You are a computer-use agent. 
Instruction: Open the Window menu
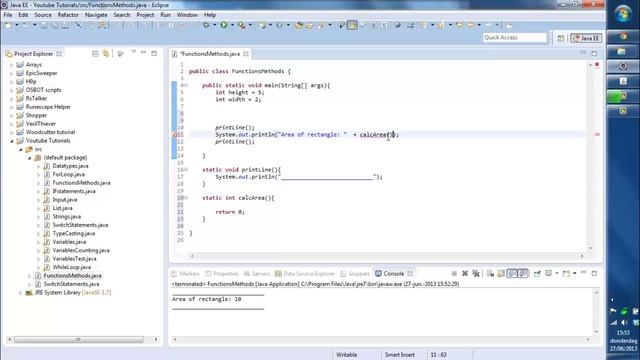coord(187,15)
